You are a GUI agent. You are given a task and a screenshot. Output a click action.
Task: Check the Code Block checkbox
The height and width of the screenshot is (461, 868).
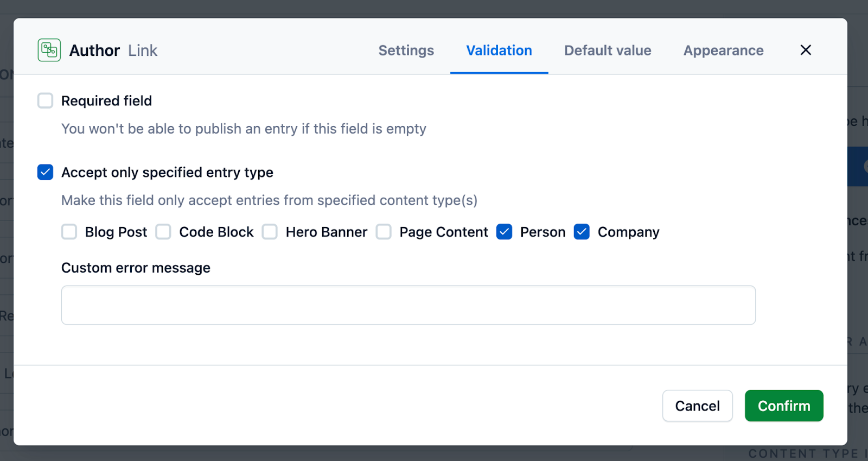163,232
